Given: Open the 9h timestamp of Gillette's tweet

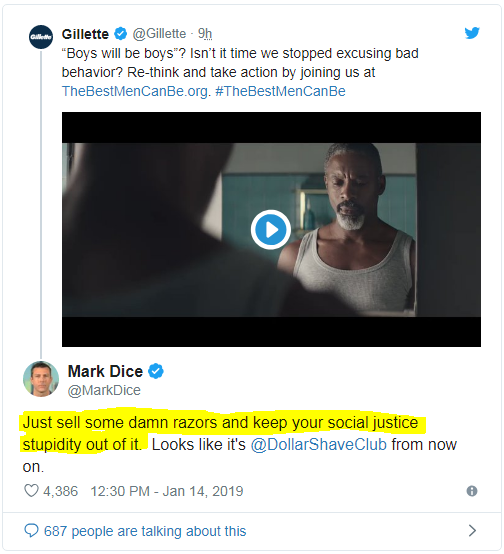Looking at the screenshot, I should [x=205, y=34].
